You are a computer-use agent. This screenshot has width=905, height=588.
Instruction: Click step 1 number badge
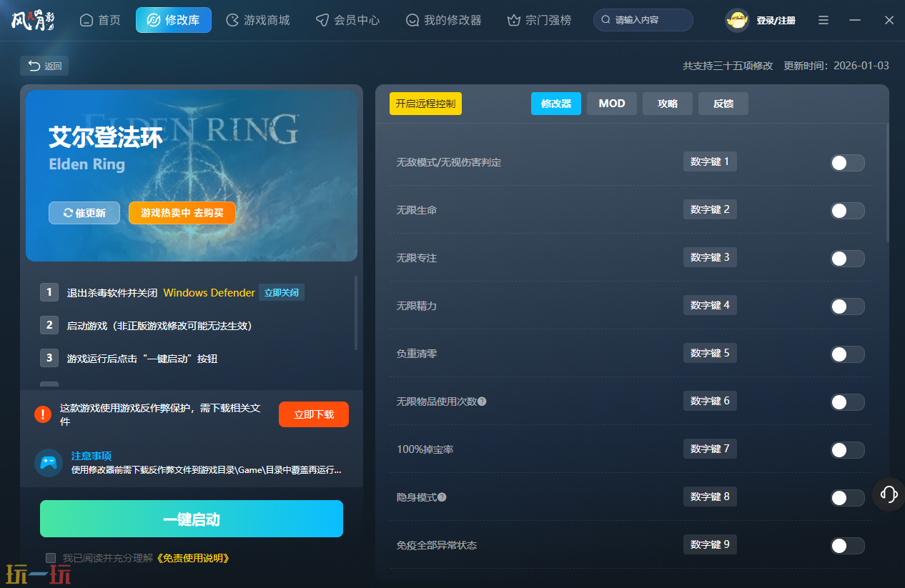pyautogui.click(x=49, y=291)
